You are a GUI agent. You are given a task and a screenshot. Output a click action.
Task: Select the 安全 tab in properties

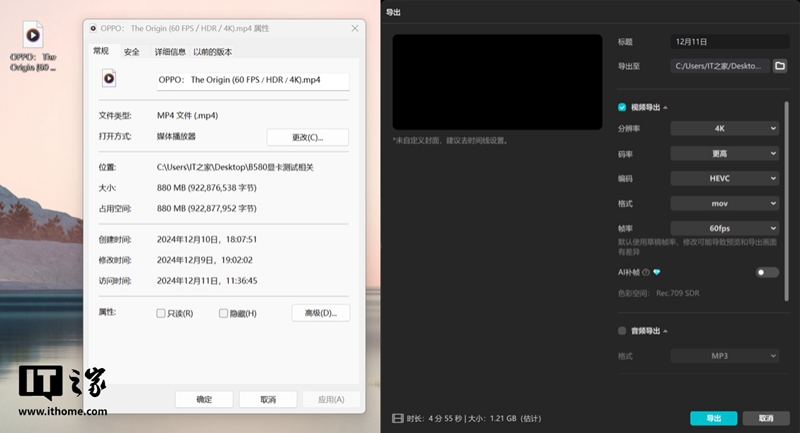[132, 52]
